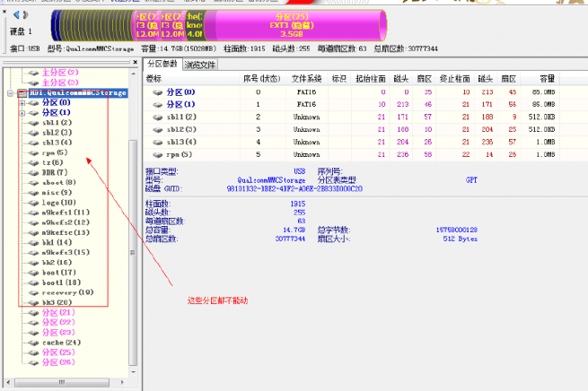Image resolution: width=588 pixels, height=391 pixels.
Task: Select the 分区(0) row in partition table
Action: click(x=351, y=92)
